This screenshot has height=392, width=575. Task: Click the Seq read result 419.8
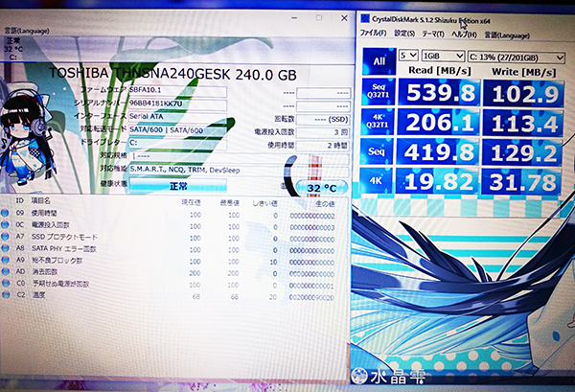pyautogui.click(x=437, y=151)
